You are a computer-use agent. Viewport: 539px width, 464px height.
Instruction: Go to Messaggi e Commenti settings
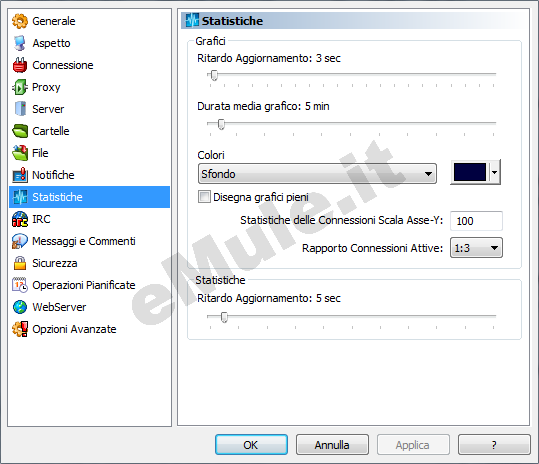tap(84, 241)
